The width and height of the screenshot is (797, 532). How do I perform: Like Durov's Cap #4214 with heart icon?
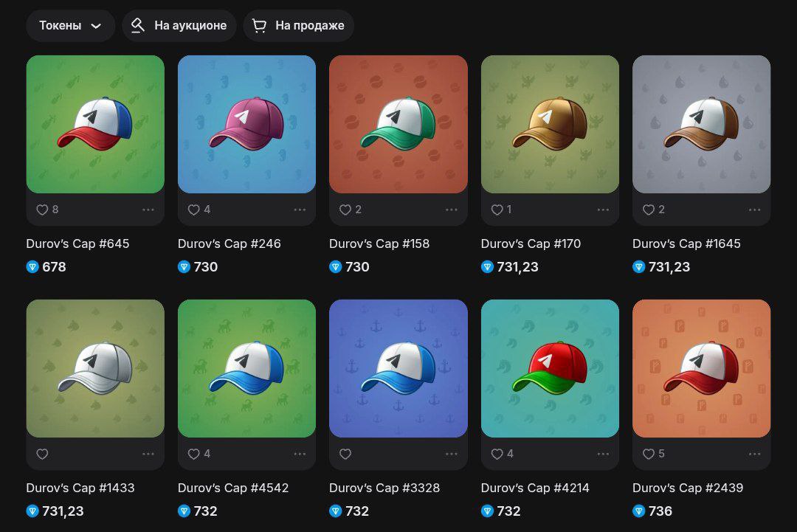coord(497,454)
